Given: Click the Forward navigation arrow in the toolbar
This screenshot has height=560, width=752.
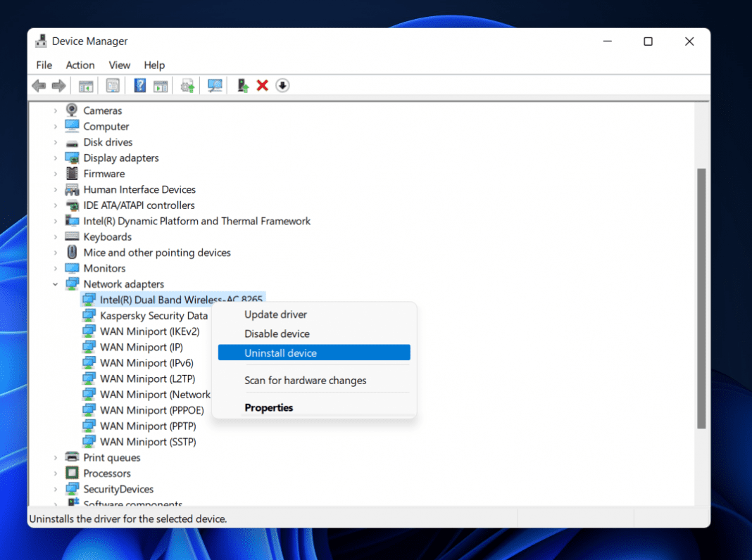Looking at the screenshot, I should pos(59,85).
